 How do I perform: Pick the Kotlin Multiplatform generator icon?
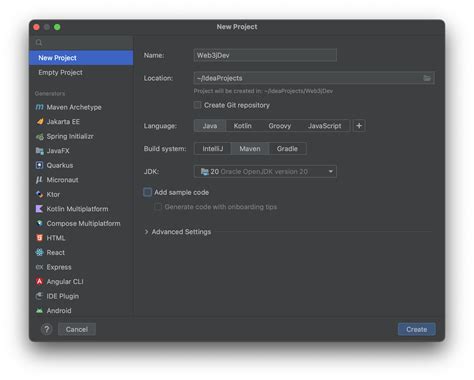[39, 209]
